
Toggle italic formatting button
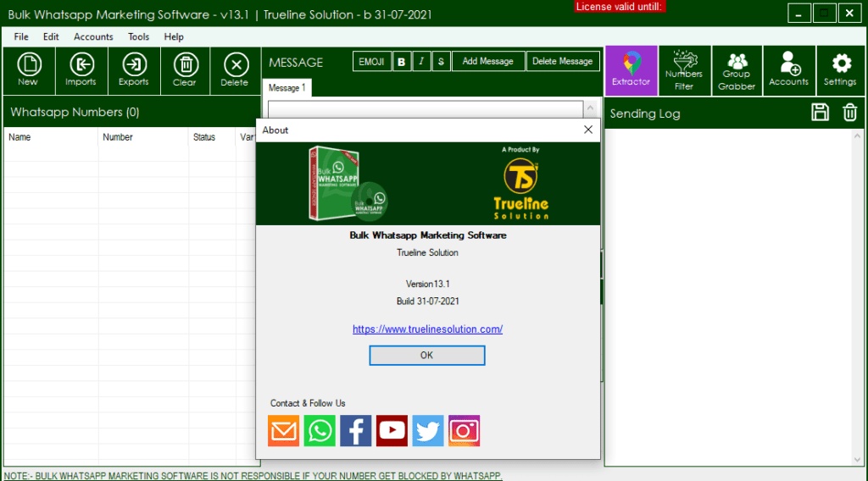coord(421,61)
